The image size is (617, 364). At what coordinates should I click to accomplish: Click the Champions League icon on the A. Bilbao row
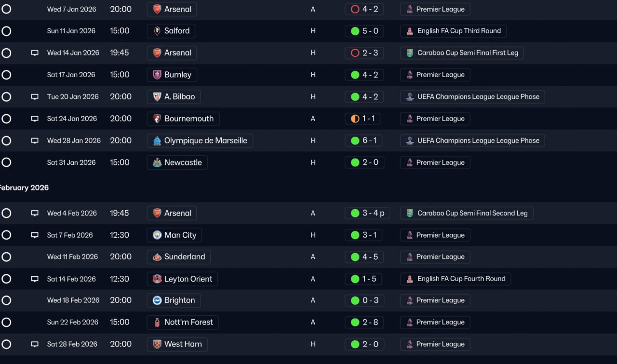point(409,97)
